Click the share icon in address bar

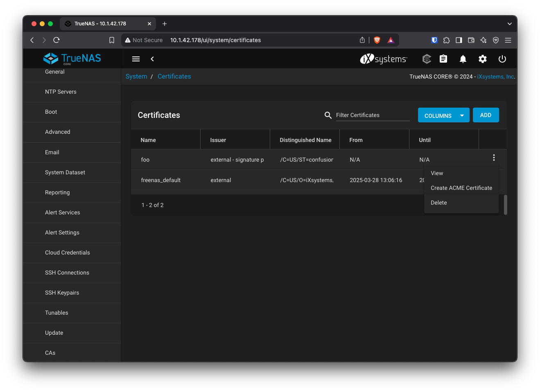[x=362, y=40]
